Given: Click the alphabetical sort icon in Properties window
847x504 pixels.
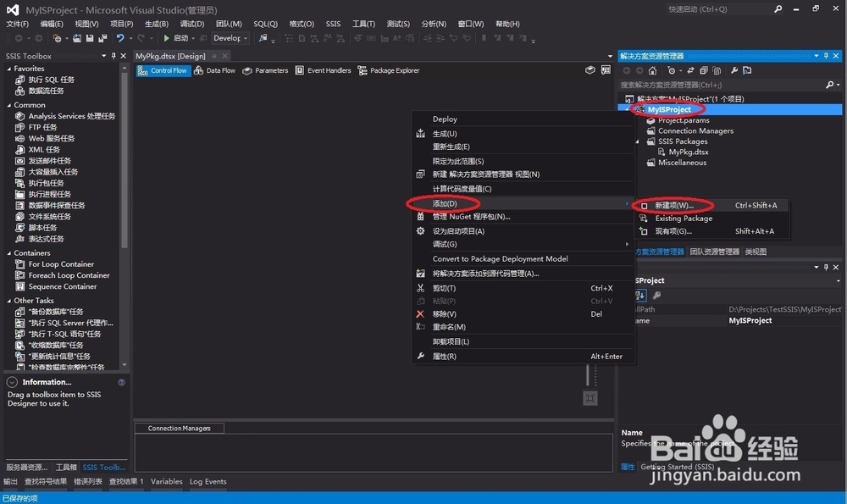Looking at the screenshot, I should tap(640, 295).
